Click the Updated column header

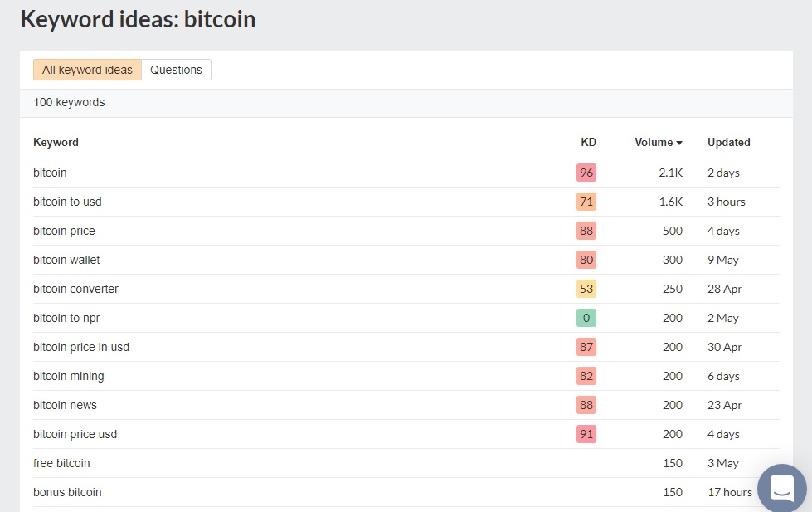(728, 142)
